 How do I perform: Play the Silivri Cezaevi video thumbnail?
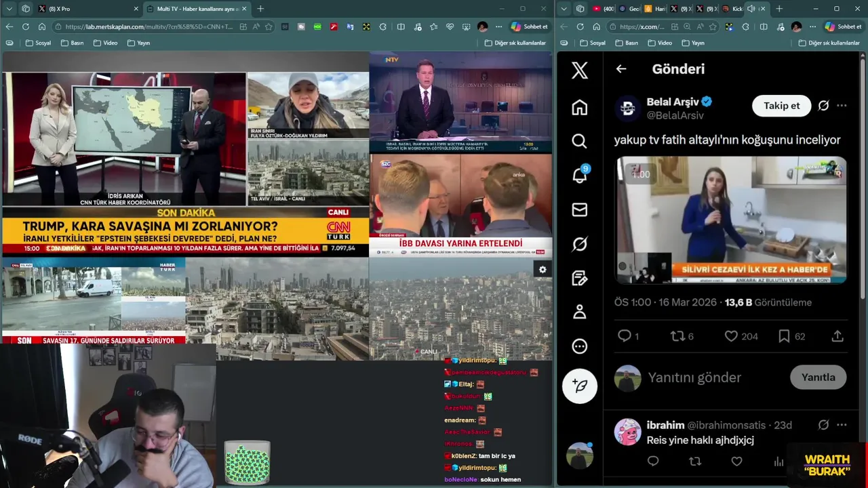(731, 220)
